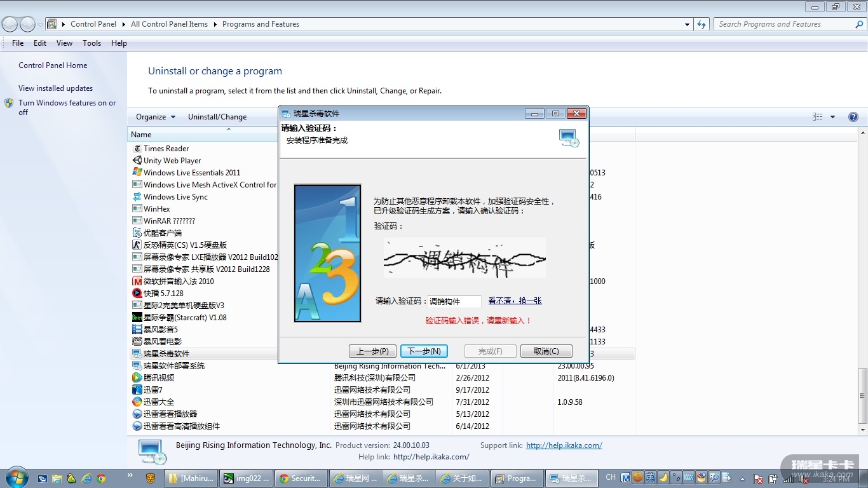868x488 pixels.
Task: Open the Edit menu
Action: (40, 43)
